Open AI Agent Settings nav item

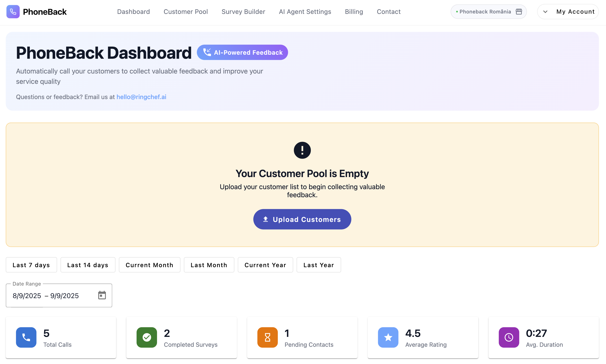pos(305,11)
